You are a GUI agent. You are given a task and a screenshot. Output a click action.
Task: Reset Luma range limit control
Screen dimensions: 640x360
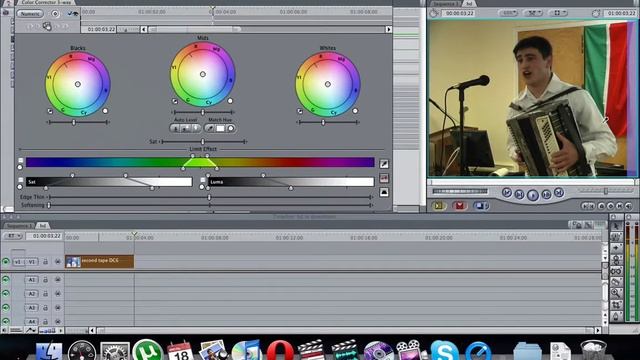202,187
